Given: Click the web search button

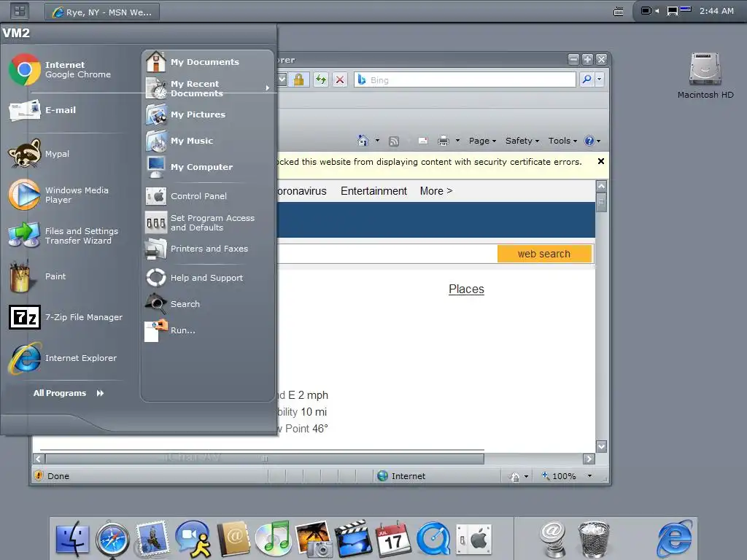Looking at the screenshot, I should (544, 254).
